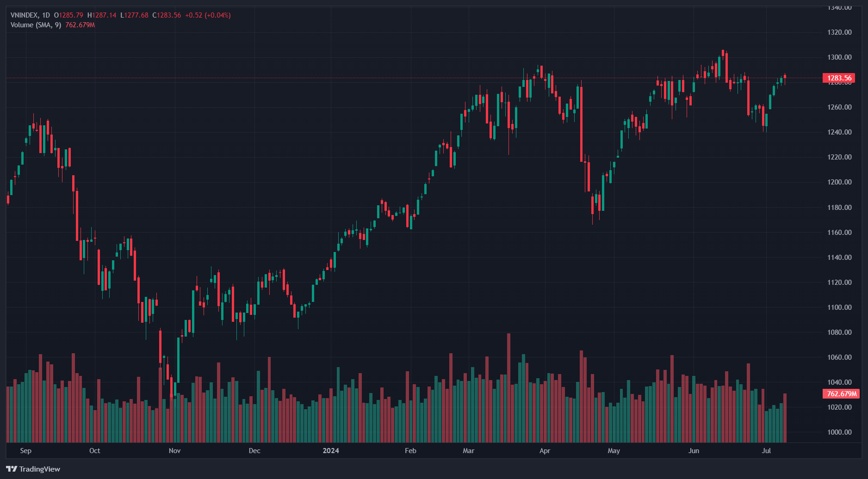
Task: Click the 1000.00 price scale label
Action: [839, 432]
